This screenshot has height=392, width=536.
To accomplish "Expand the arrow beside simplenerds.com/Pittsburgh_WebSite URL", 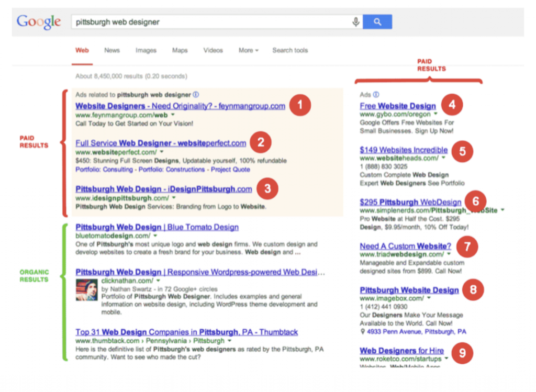I will (x=502, y=210).
